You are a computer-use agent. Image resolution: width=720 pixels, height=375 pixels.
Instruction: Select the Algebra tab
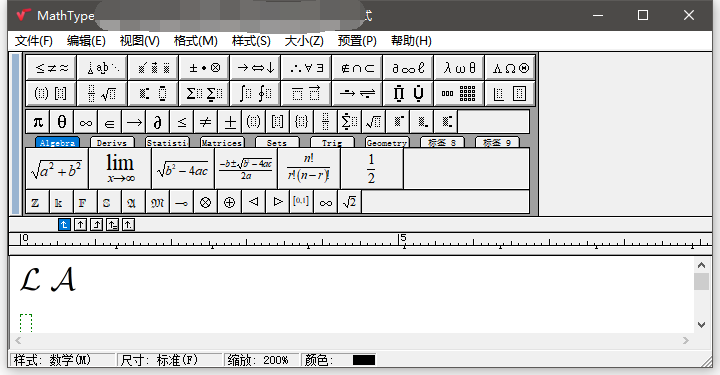[x=57, y=142]
